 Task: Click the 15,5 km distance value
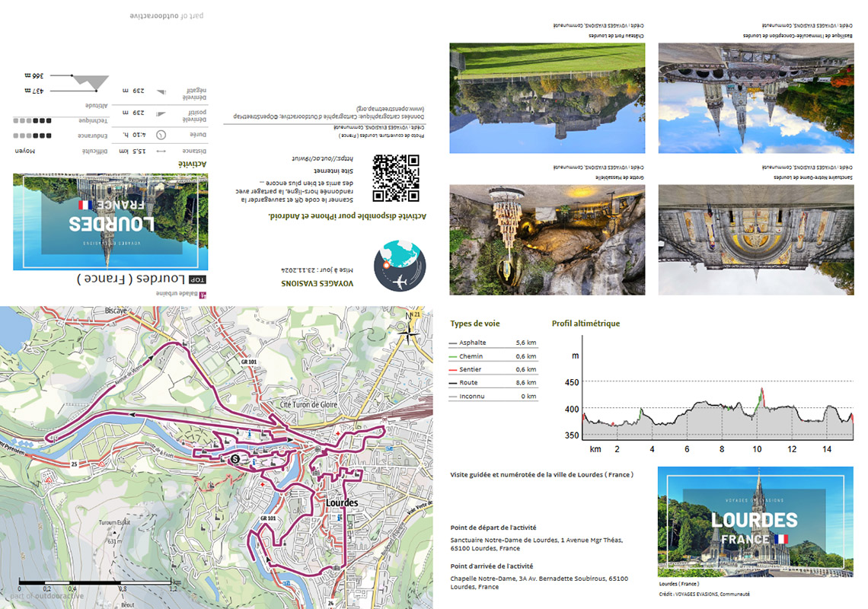(132, 151)
